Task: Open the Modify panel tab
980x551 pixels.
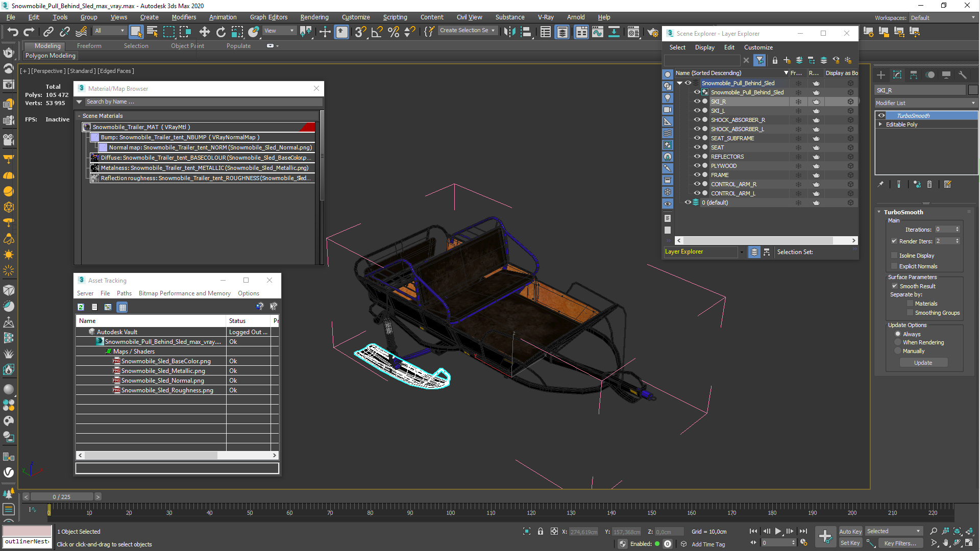Action: pos(897,75)
